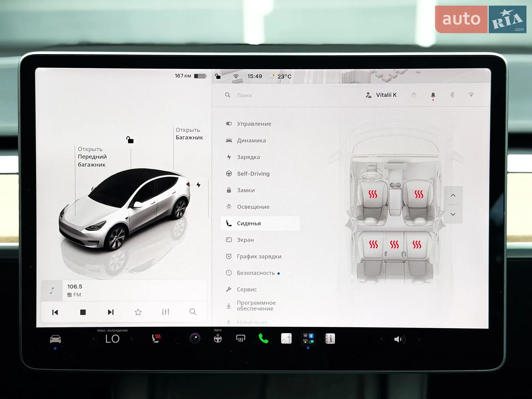The image size is (532, 399).
Task: Open car controls icon in bottom bar
Action: click(55, 339)
